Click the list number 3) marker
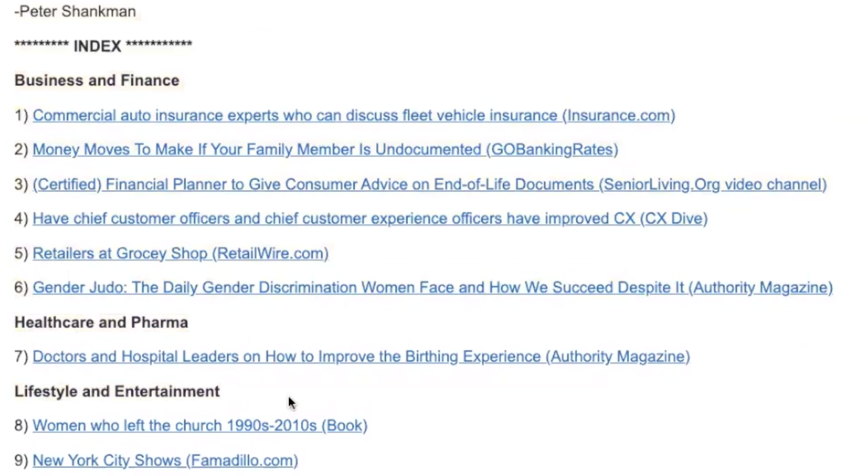The image size is (868, 476). pos(21,185)
